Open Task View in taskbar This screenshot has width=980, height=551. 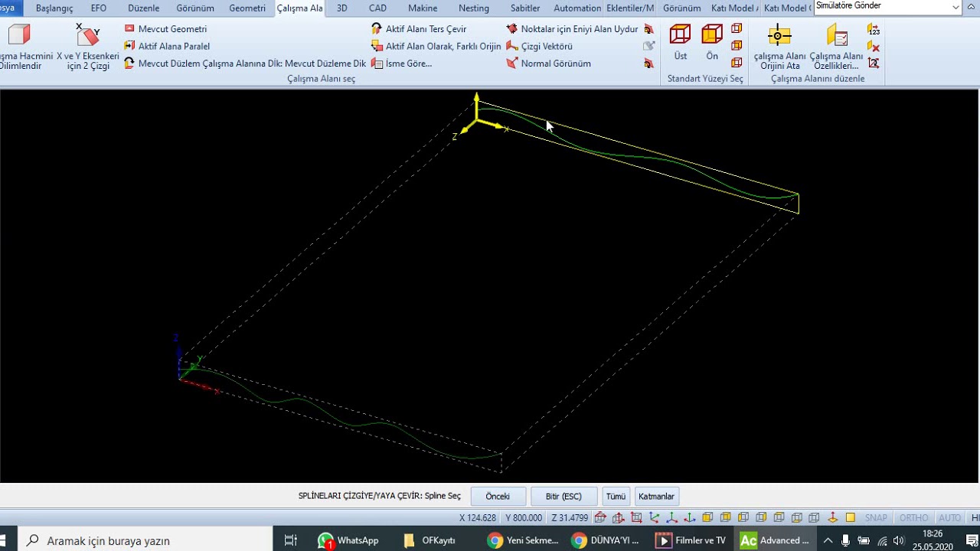(291, 540)
